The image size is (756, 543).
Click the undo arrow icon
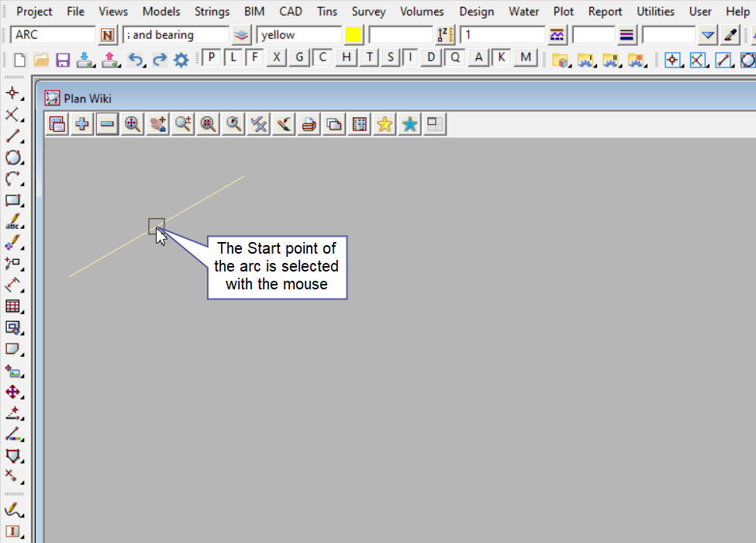[x=136, y=60]
